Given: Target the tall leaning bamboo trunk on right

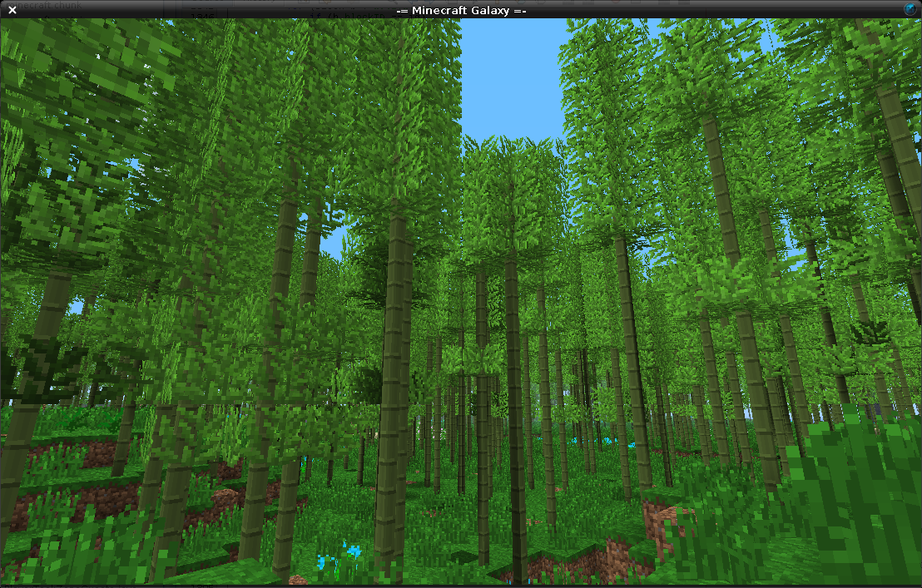Looking at the screenshot, I should tap(732, 250).
